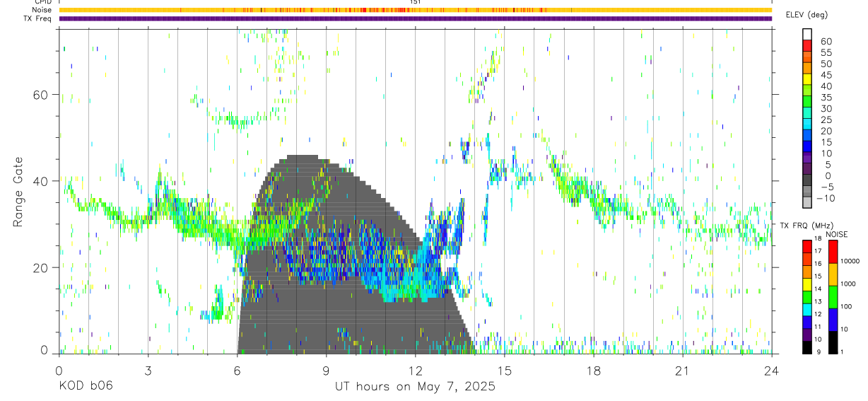Select the green 100–1000 NOISE colorbar segment

point(833,296)
